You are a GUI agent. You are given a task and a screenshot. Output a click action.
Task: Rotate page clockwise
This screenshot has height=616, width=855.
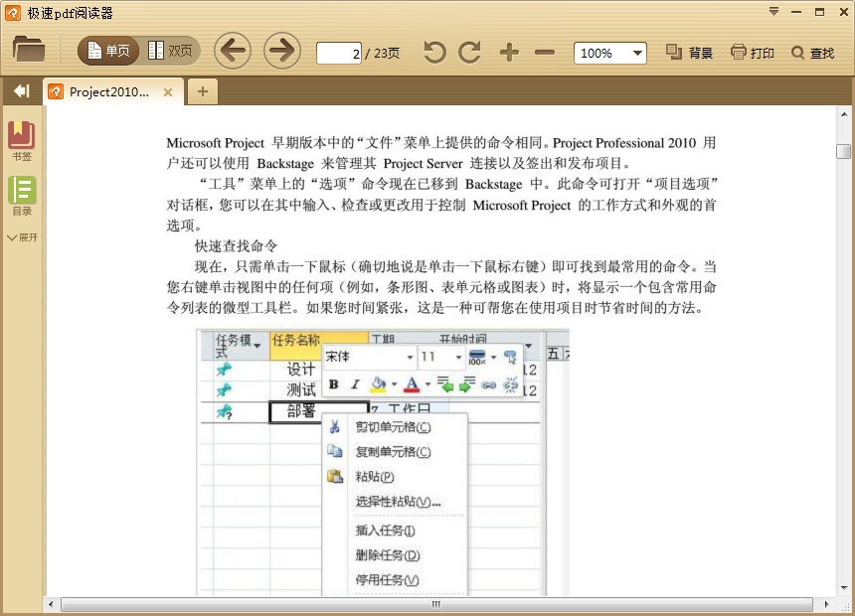click(x=469, y=53)
